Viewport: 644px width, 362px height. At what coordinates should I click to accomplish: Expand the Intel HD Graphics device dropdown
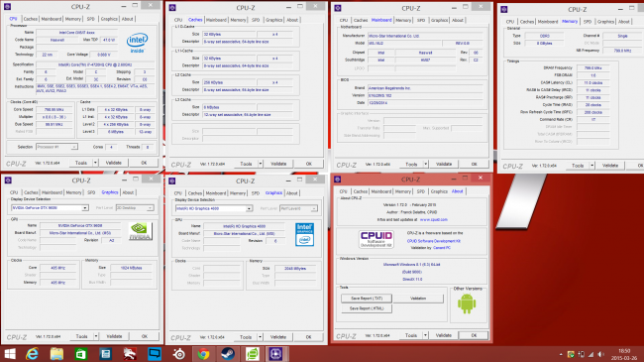[214, 208]
